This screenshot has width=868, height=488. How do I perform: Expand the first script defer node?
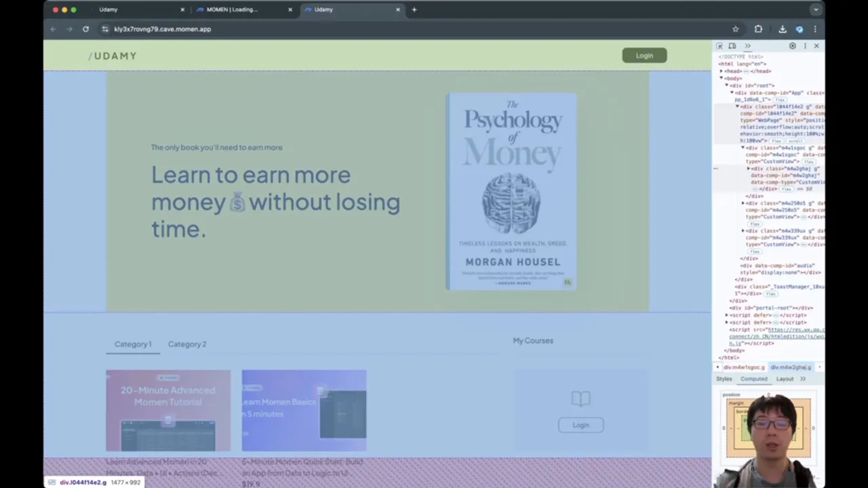point(727,315)
